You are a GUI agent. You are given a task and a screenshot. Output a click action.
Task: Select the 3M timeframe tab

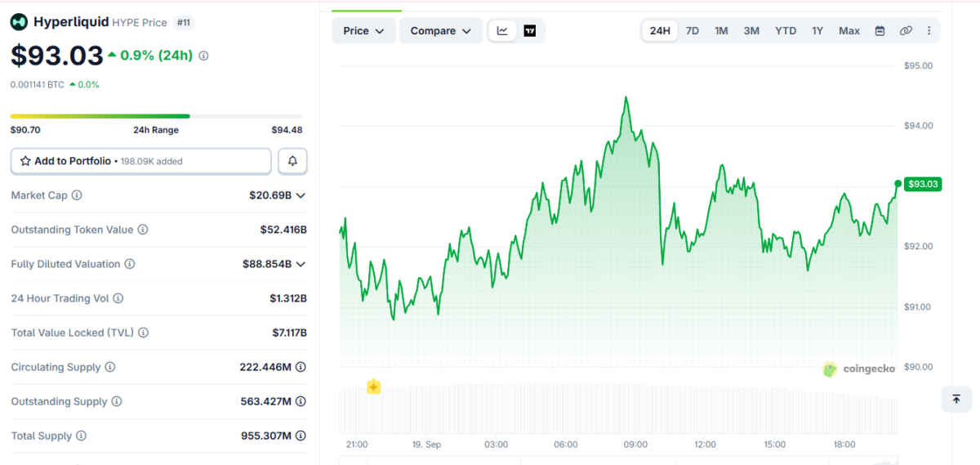pos(751,31)
